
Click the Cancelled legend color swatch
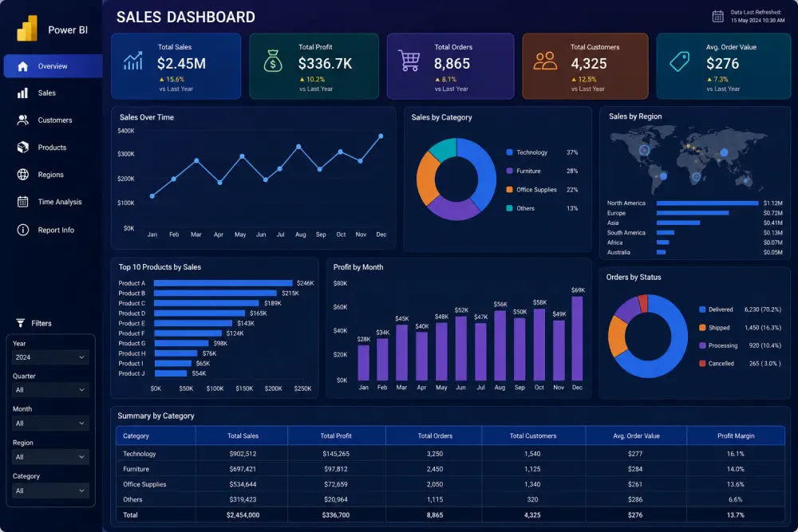702,363
